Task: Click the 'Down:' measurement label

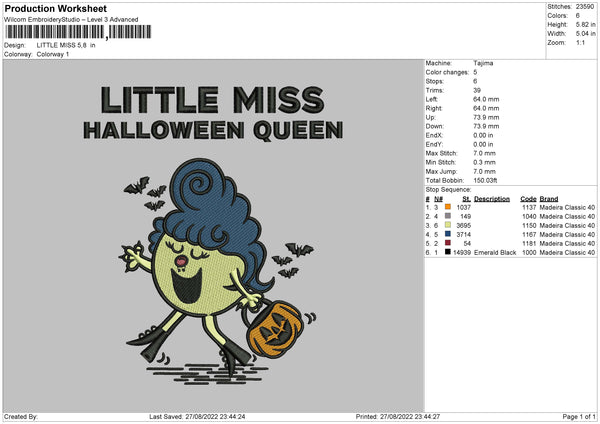Action: pos(434,126)
